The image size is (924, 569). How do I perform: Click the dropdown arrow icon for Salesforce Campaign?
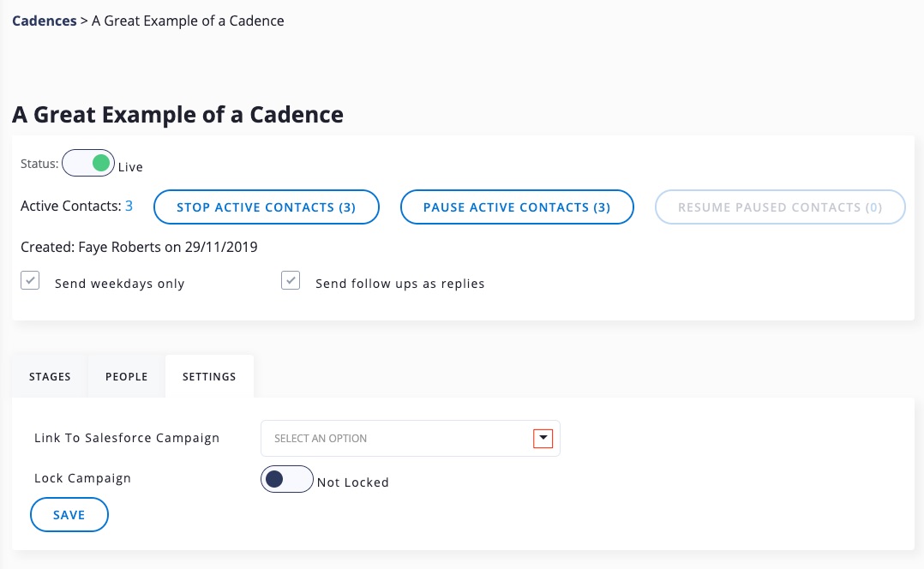coord(543,439)
